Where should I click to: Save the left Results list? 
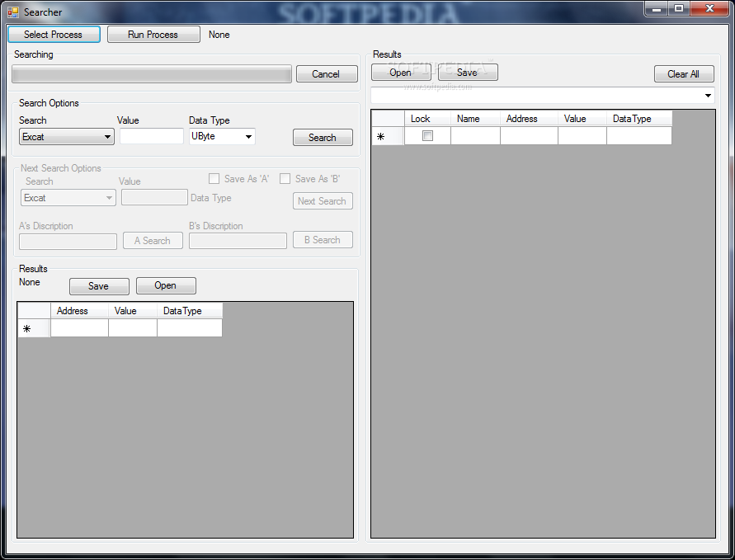99,286
